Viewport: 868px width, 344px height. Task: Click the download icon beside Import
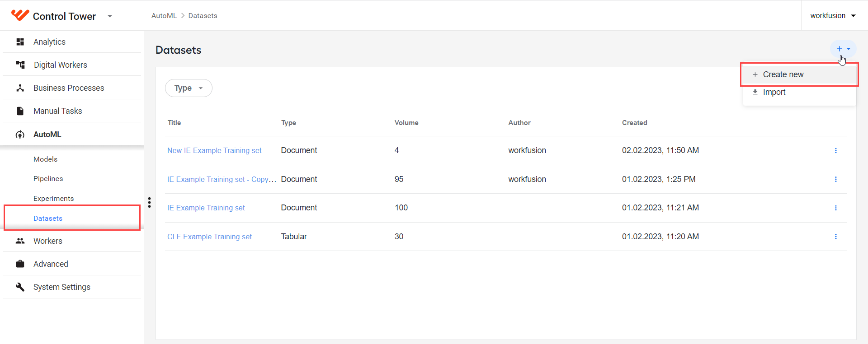755,92
